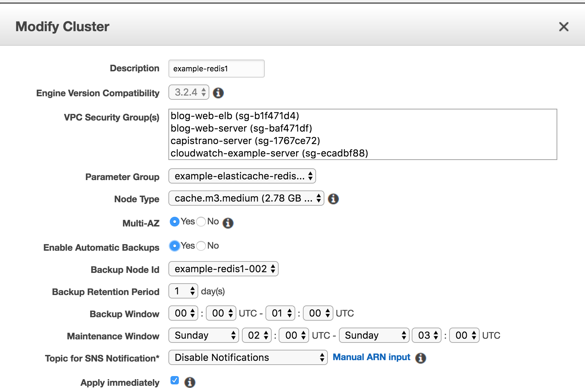Open Maintenance Window start hour dropdown
The image size is (585, 392).
[257, 335]
